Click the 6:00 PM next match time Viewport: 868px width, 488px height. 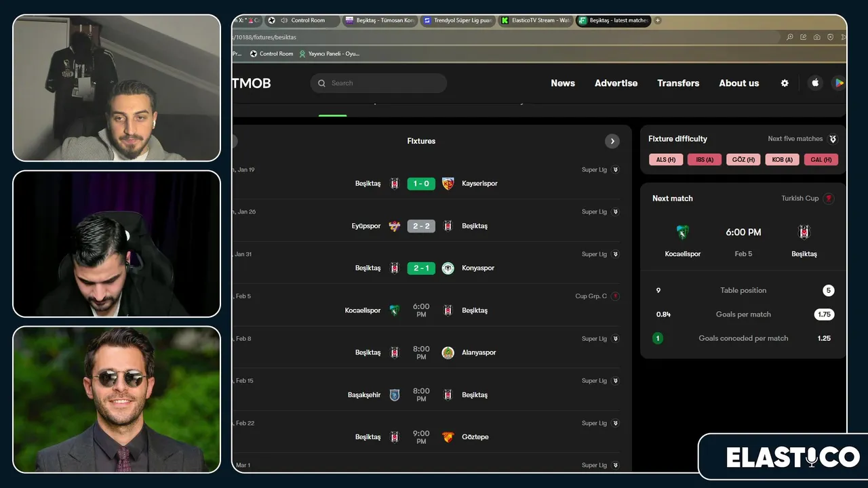tap(743, 232)
